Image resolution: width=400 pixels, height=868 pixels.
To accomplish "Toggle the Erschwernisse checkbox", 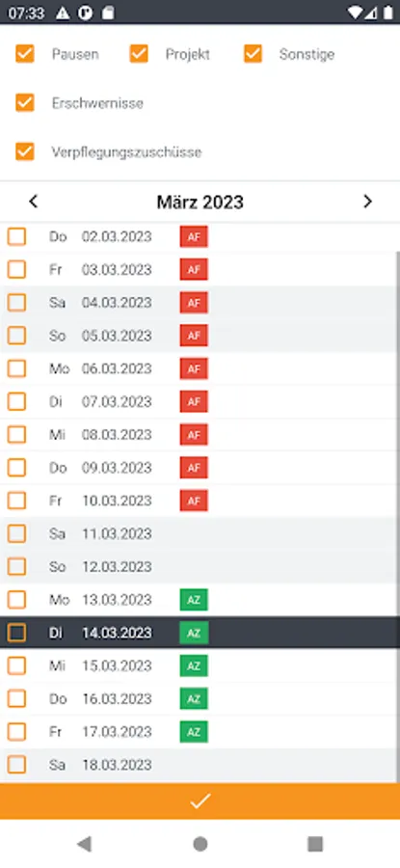I will (25, 102).
